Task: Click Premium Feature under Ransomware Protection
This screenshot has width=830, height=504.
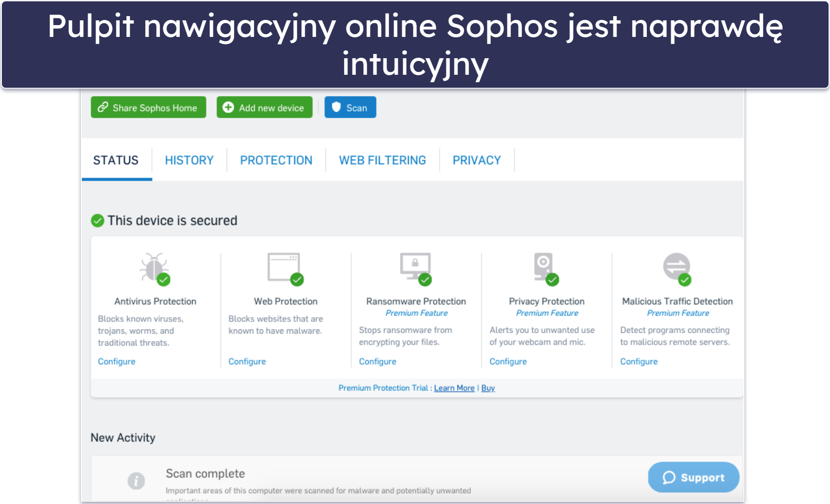Action: tap(416, 313)
